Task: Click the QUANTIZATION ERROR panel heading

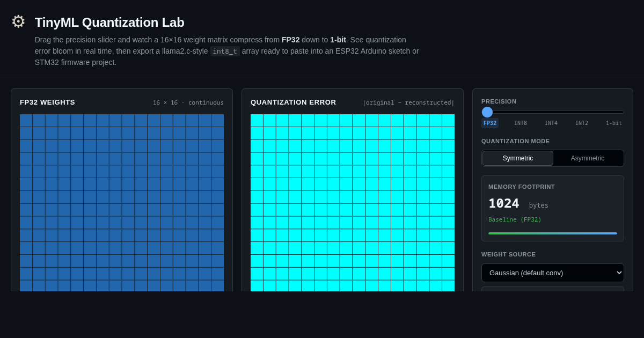Action: click(294, 102)
